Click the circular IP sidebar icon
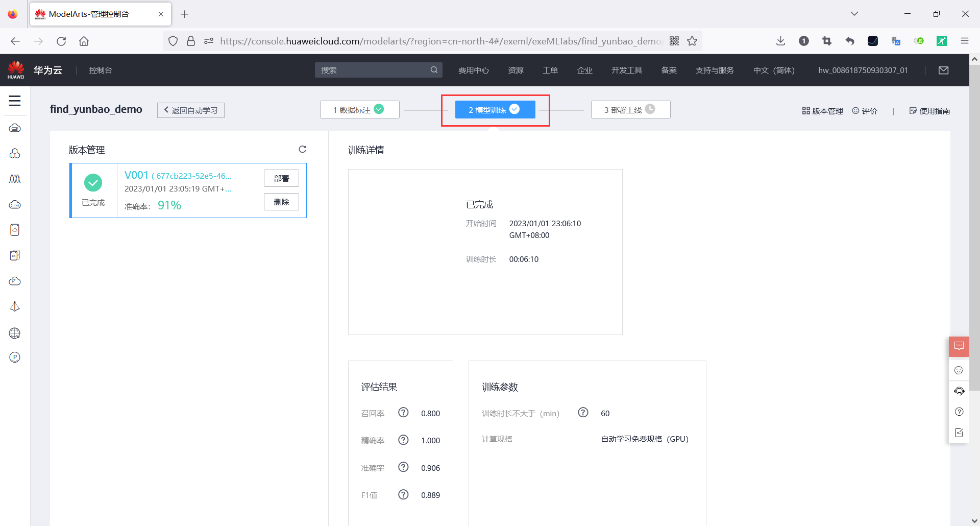This screenshot has width=980, height=526. coord(15,357)
